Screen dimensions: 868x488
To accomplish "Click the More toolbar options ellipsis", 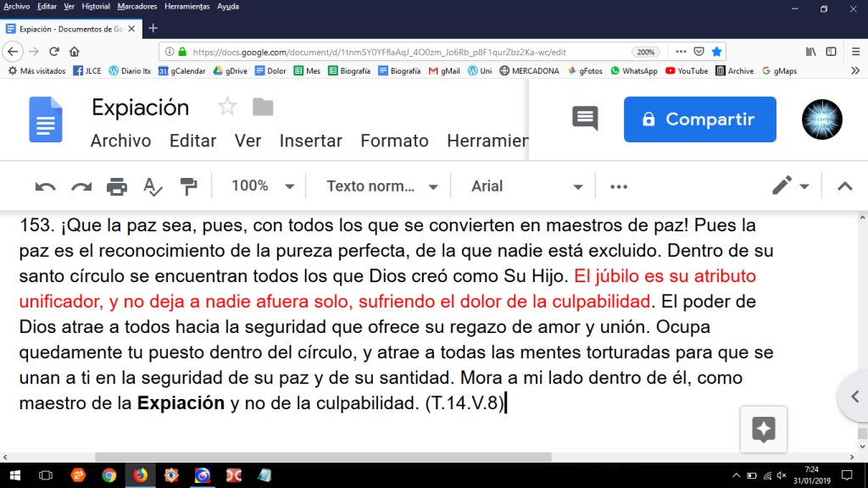I will point(618,186).
